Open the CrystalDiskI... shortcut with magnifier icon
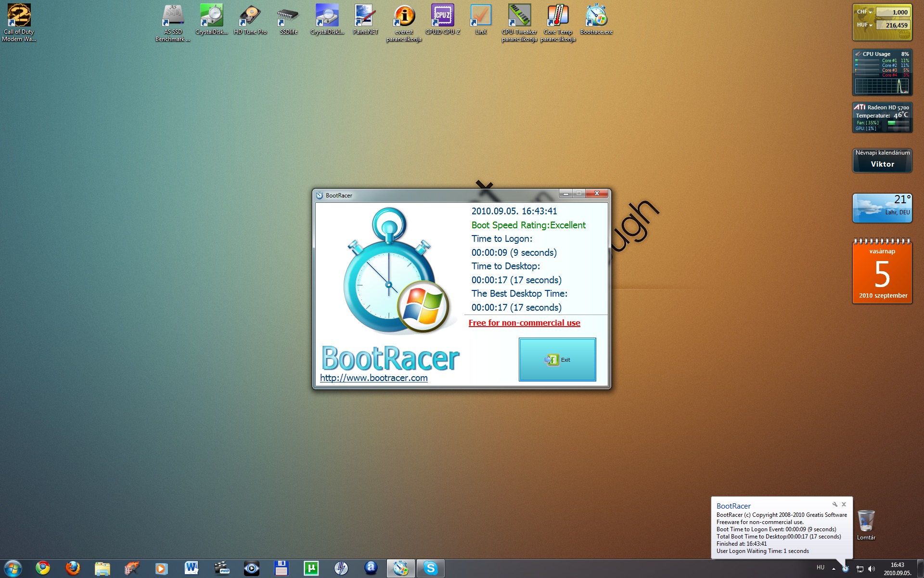 coord(327,19)
